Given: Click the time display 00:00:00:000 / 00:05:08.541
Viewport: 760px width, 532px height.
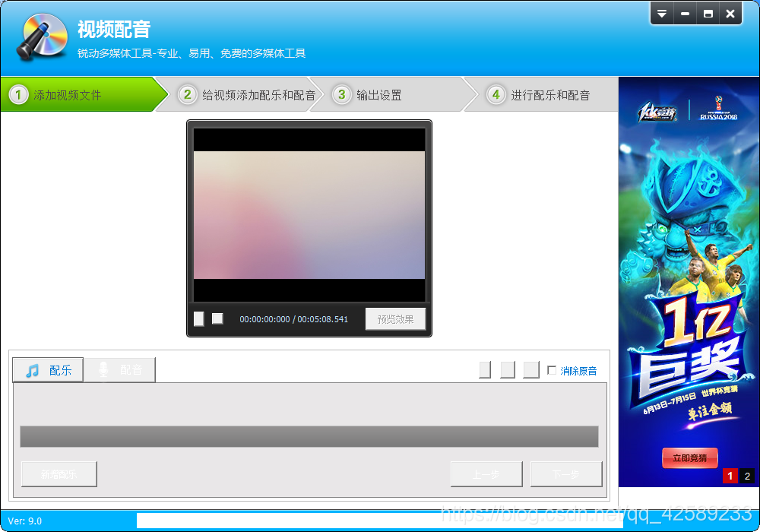Looking at the screenshot, I should (293, 319).
